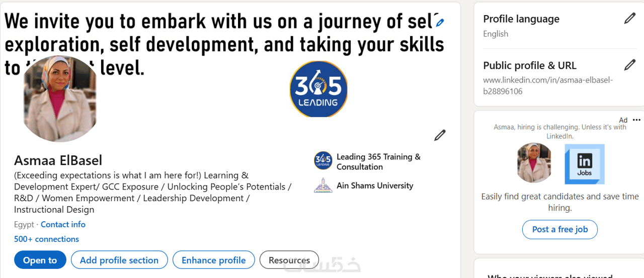Click the Enhance profile button
The width and height of the screenshot is (644, 278).
[213, 260]
